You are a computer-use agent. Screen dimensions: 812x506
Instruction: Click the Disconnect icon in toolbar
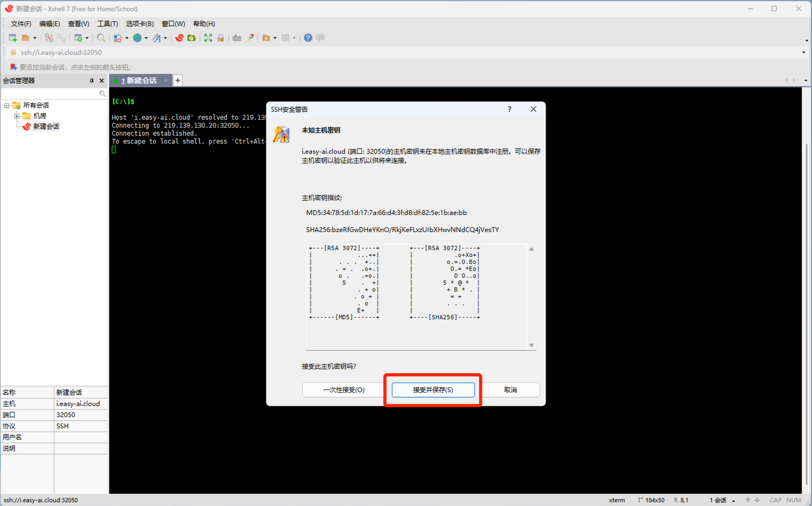click(x=49, y=38)
